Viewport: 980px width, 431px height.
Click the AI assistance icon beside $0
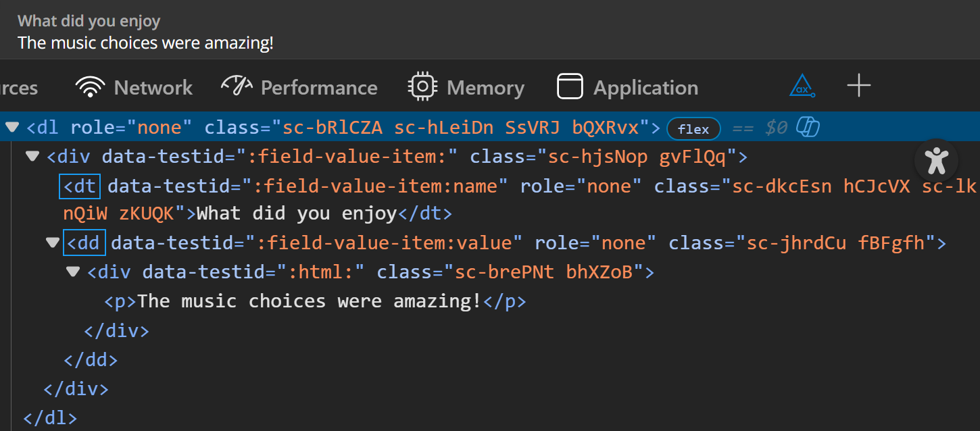[808, 127]
